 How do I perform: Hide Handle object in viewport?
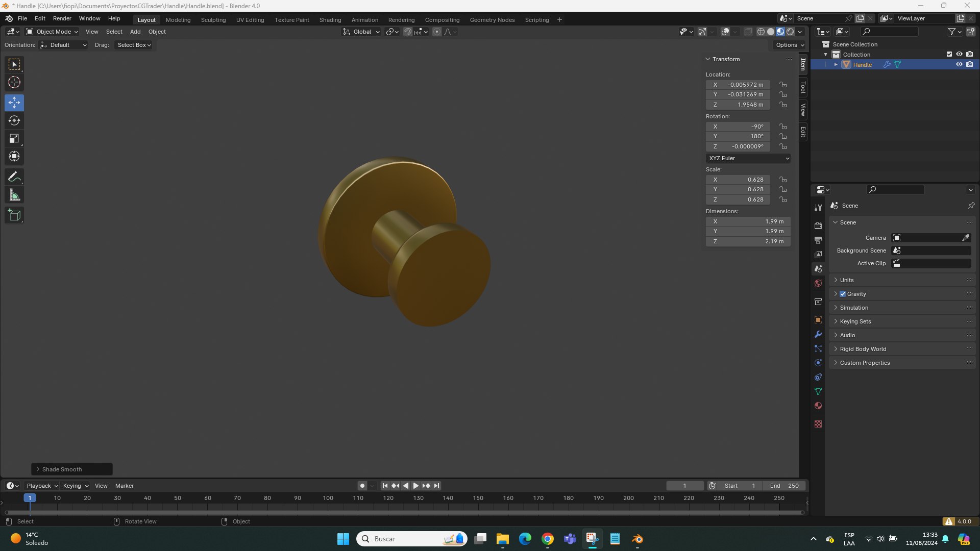(959, 65)
